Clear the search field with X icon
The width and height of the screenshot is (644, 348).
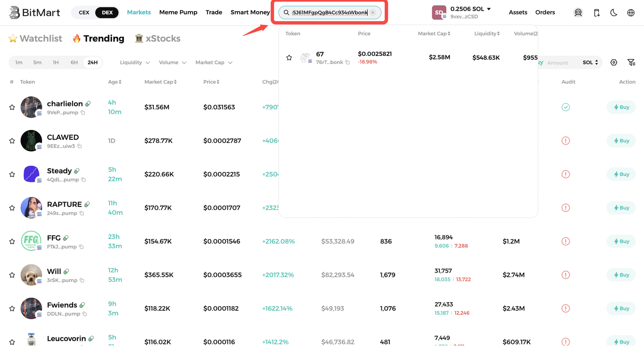click(373, 13)
